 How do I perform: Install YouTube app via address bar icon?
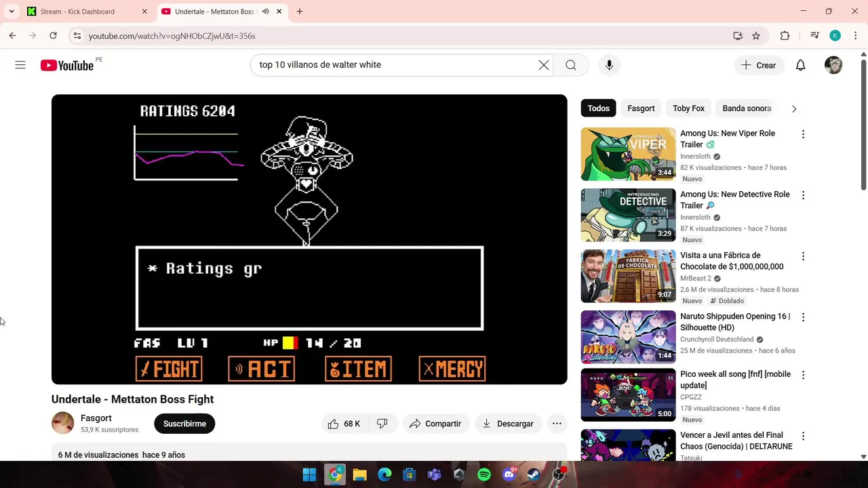[x=738, y=36]
